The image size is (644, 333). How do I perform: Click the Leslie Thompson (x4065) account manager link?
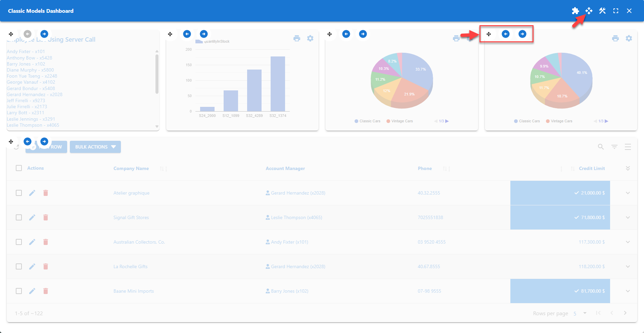click(x=296, y=217)
